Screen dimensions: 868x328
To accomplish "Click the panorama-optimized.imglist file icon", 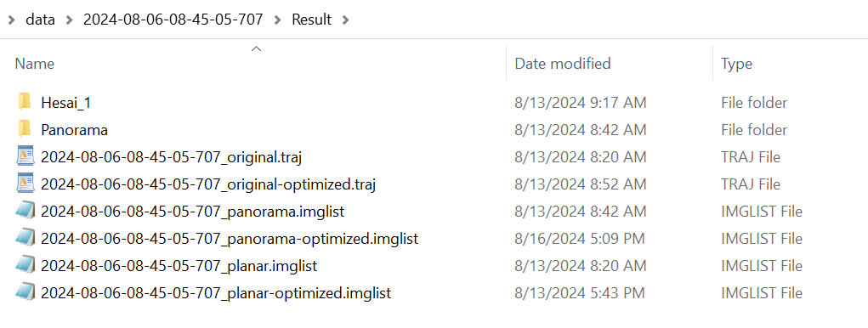I will point(26,239).
